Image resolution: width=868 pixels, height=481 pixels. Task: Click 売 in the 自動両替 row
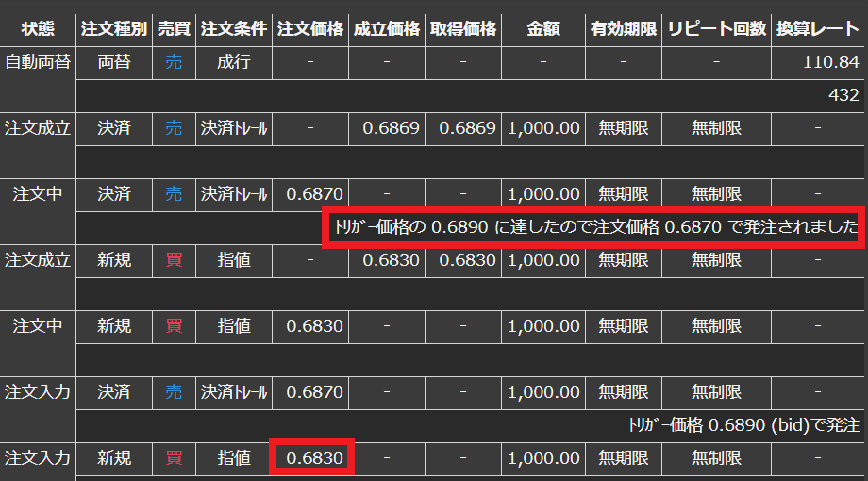click(x=174, y=62)
